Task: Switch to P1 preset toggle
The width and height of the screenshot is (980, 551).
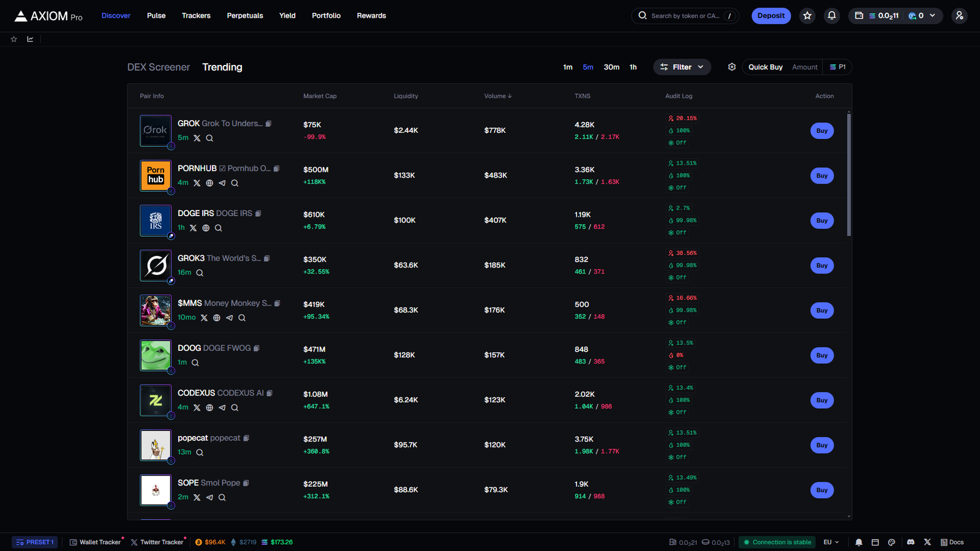Action: (837, 67)
